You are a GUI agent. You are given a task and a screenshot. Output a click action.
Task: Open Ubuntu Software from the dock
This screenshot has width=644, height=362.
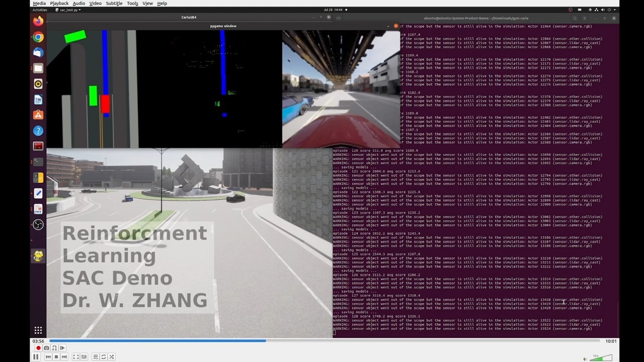point(38,115)
